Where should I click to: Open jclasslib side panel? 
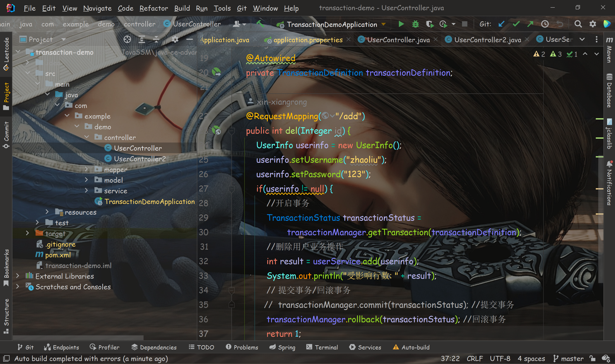[609, 134]
